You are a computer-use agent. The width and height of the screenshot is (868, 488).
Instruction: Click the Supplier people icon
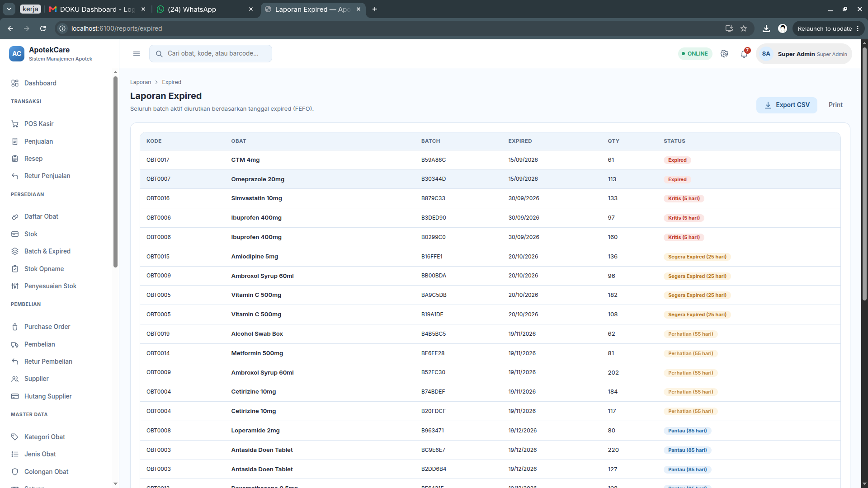click(15, 379)
